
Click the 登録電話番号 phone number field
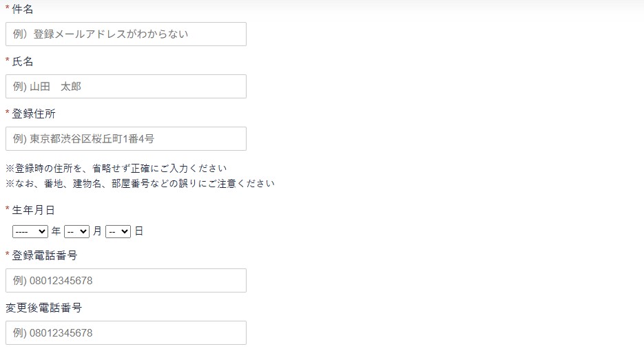pyautogui.click(x=125, y=280)
